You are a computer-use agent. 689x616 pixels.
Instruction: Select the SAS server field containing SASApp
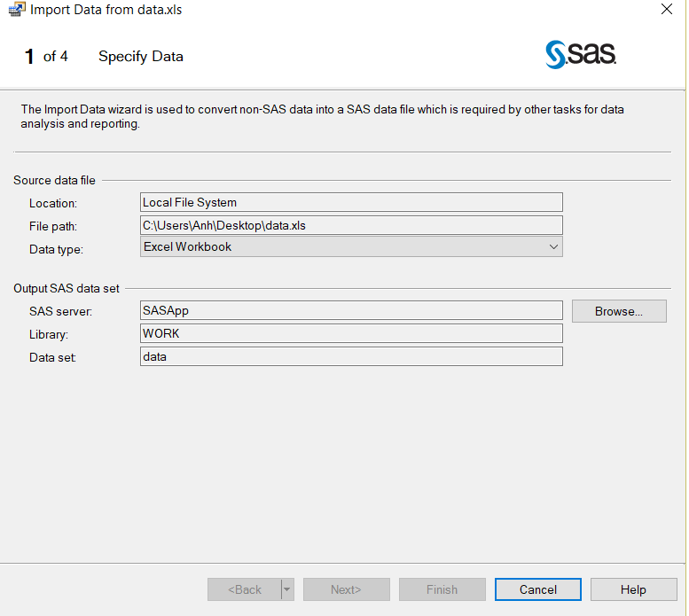tap(351, 310)
